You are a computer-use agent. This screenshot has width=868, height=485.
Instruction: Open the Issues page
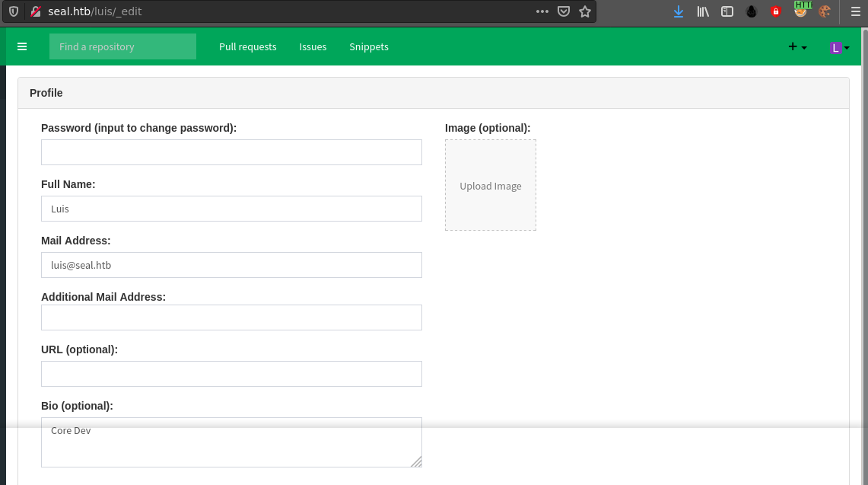(x=313, y=46)
